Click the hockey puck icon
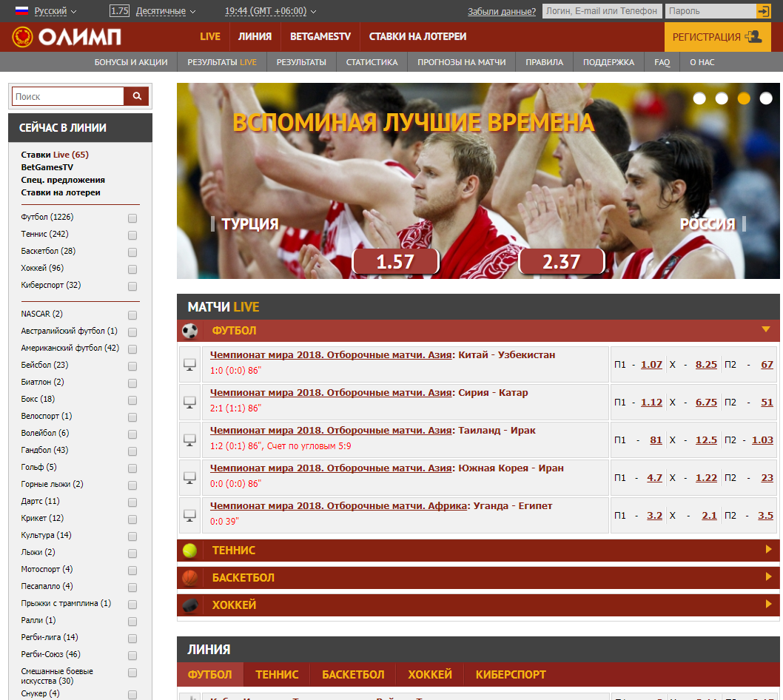 189,605
